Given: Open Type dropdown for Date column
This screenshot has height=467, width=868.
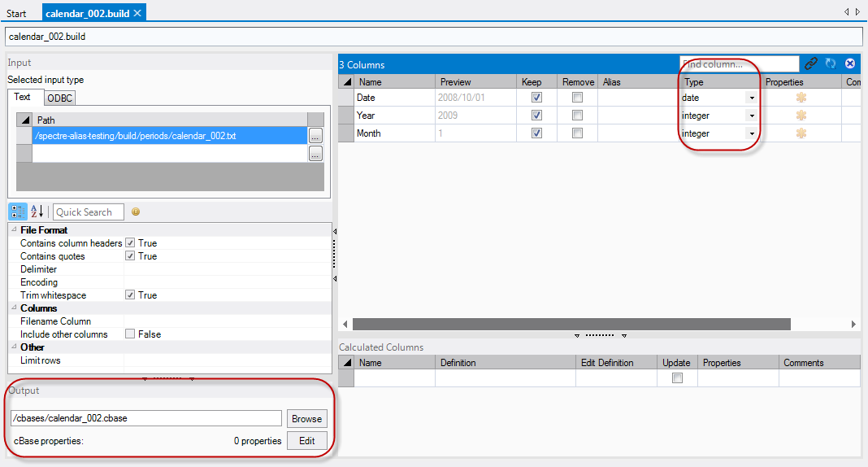Looking at the screenshot, I should (x=752, y=98).
